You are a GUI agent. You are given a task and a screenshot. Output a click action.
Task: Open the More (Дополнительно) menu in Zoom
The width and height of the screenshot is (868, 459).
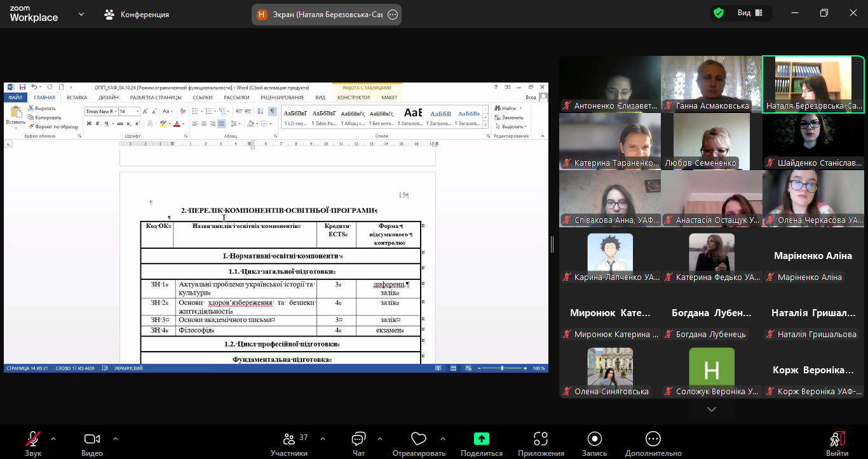pos(653,444)
